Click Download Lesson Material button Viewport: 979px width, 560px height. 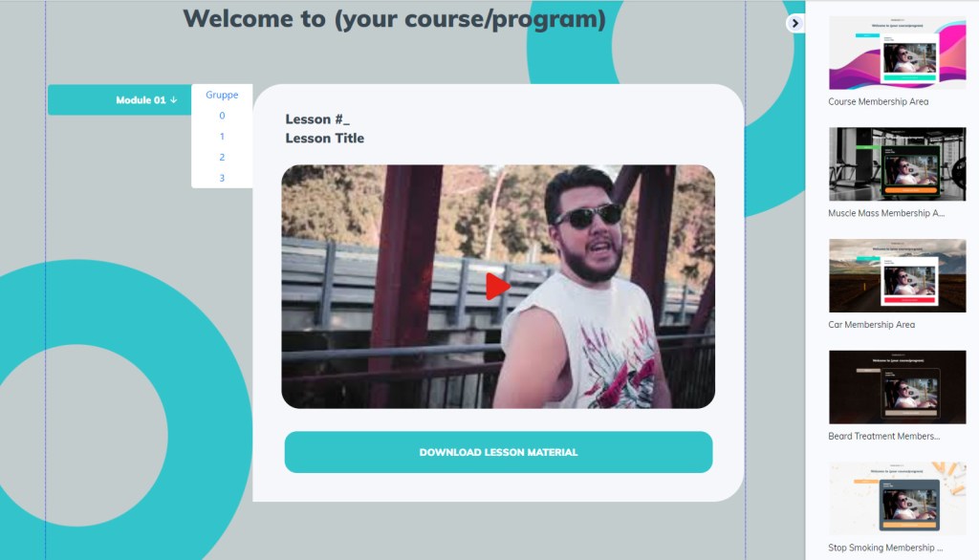click(x=498, y=452)
